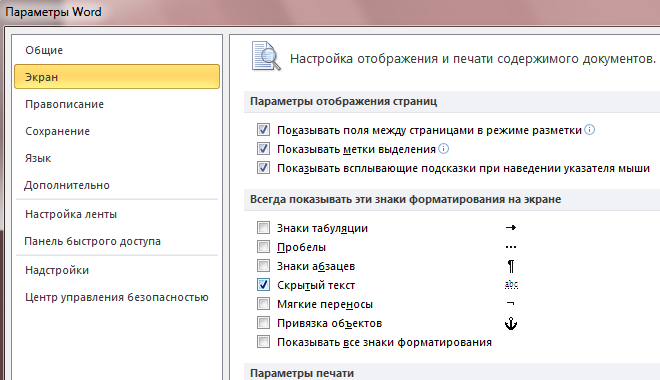Click the object anchor symbol

511,323
